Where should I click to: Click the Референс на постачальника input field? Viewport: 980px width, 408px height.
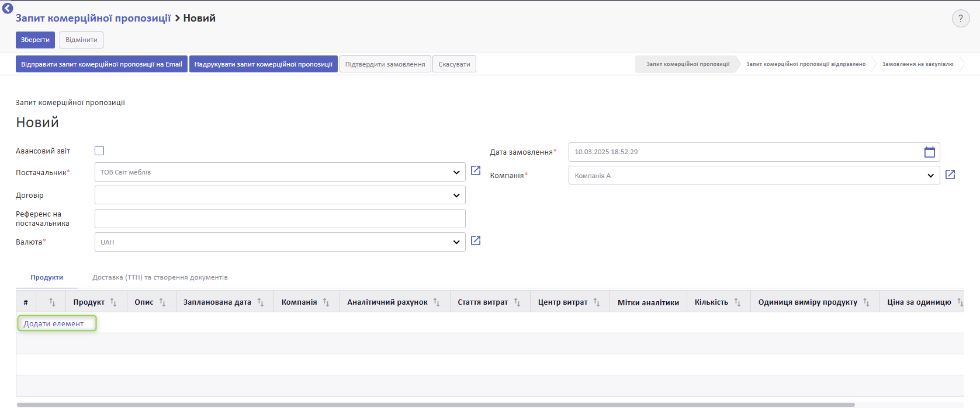click(x=280, y=218)
